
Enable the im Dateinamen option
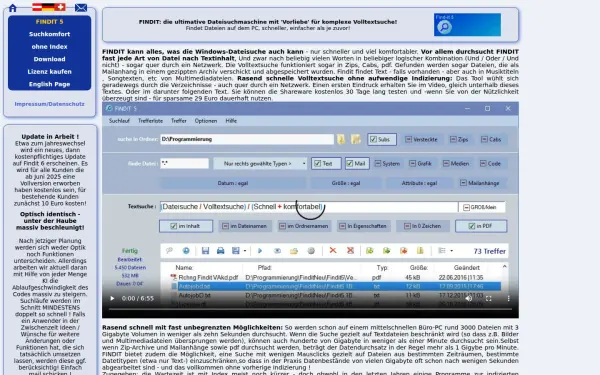tap(245, 226)
